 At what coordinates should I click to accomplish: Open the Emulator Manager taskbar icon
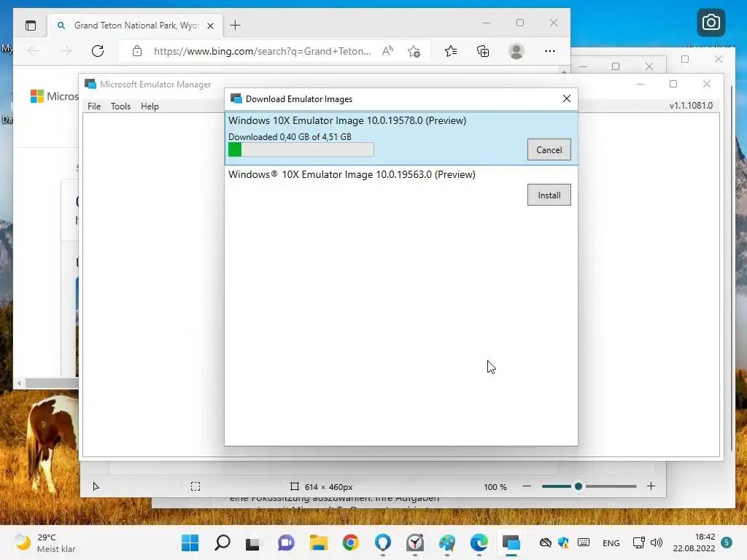tap(511, 542)
